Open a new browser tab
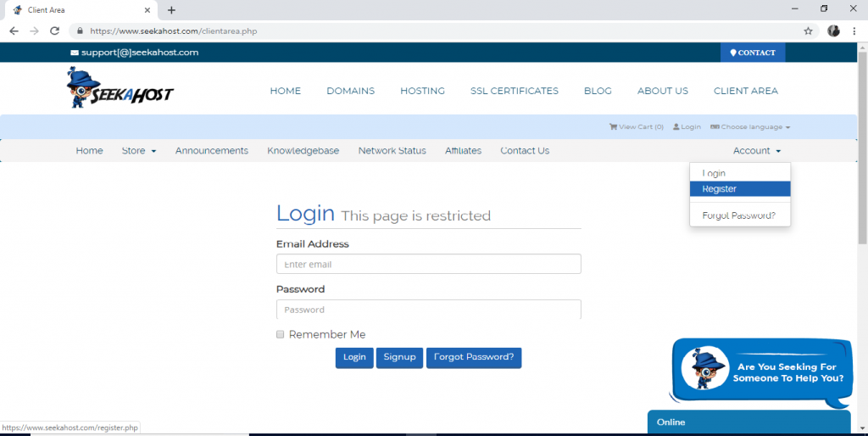Screen dimensions: 868x436 (171, 10)
